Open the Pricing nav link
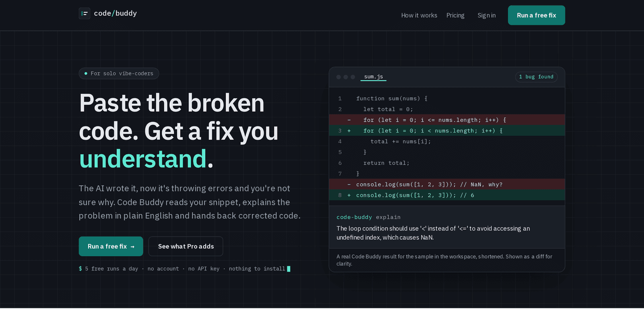644x309 pixels. [x=455, y=15]
